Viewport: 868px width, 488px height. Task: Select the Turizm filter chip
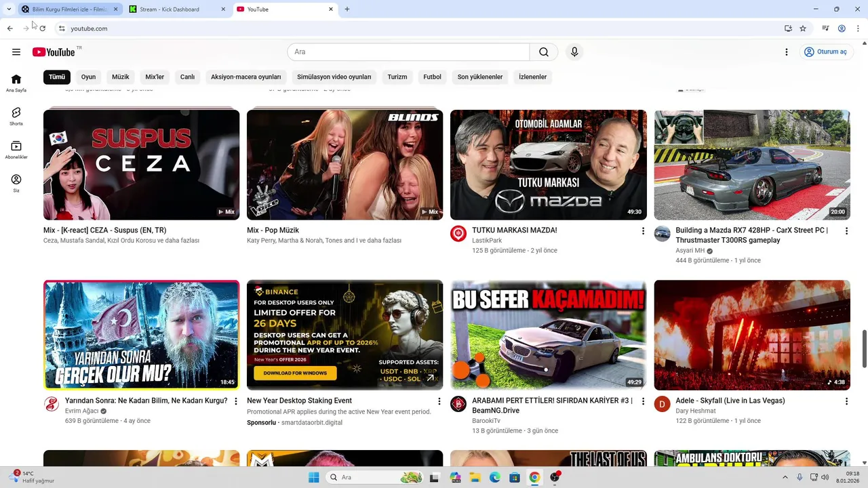pyautogui.click(x=397, y=77)
